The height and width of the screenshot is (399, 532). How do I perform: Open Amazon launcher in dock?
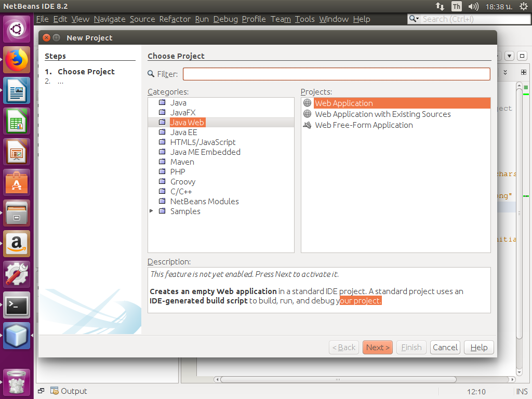(x=17, y=244)
